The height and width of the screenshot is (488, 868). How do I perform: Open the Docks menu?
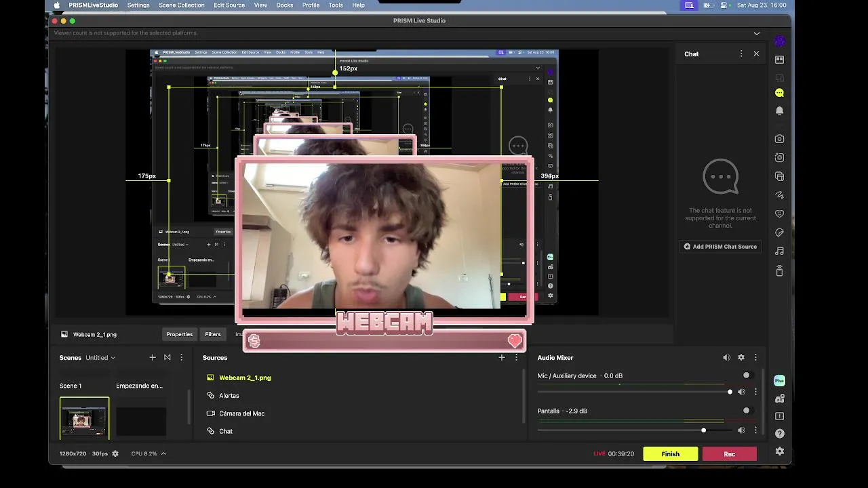285,5
